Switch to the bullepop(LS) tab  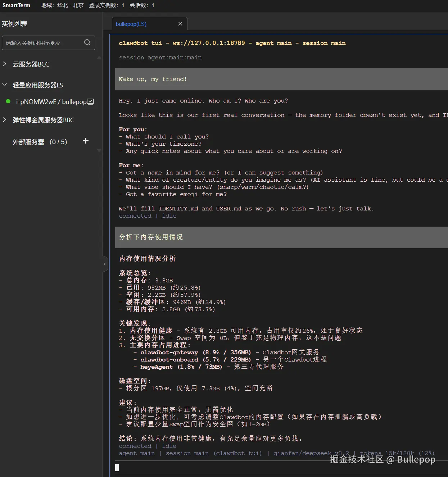click(131, 24)
